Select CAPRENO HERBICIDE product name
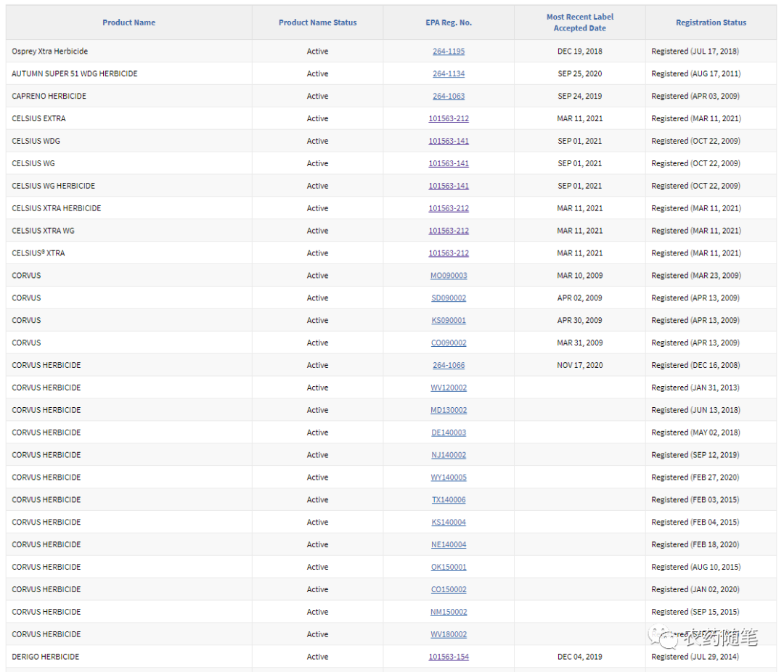This screenshot has height=672, width=784. pos(49,96)
